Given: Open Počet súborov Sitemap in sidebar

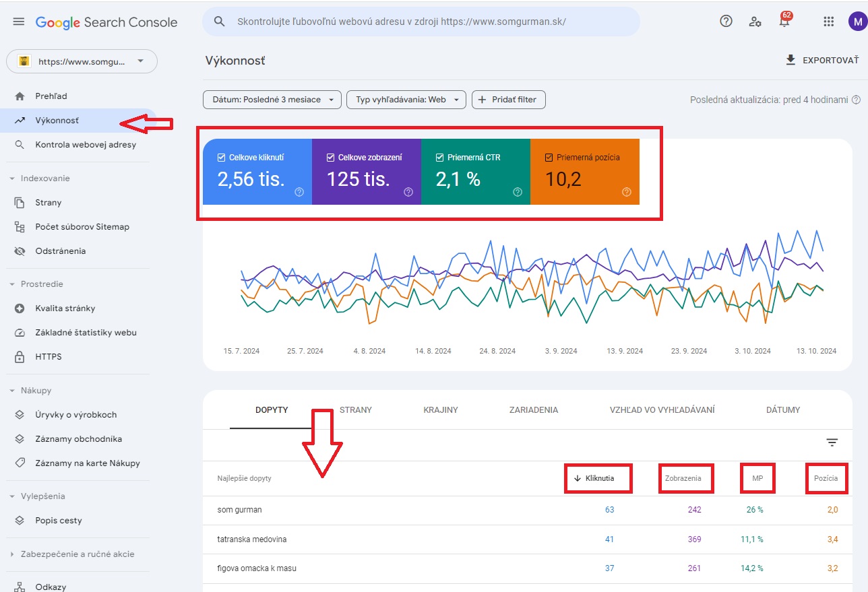Looking at the screenshot, I should coord(81,227).
